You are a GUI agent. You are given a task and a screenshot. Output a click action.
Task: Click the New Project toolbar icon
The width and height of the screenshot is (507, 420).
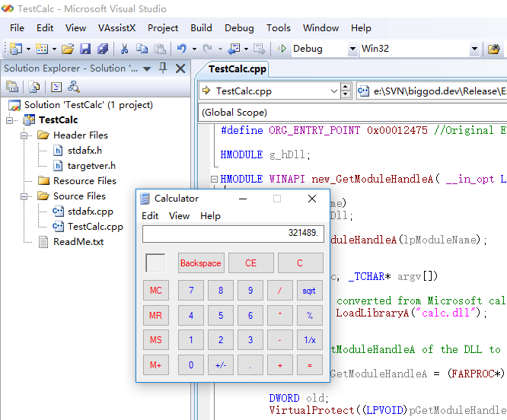pyautogui.click(x=15, y=49)
